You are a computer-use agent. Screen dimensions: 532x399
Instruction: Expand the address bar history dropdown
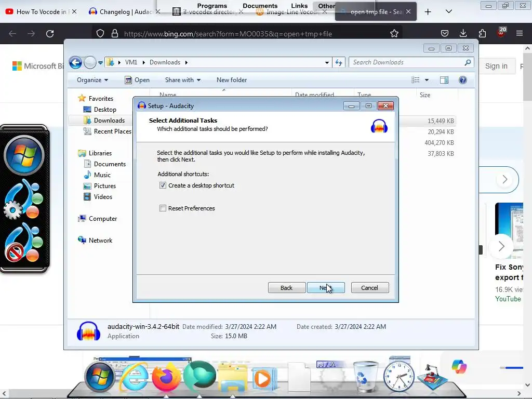pos(327,62)
